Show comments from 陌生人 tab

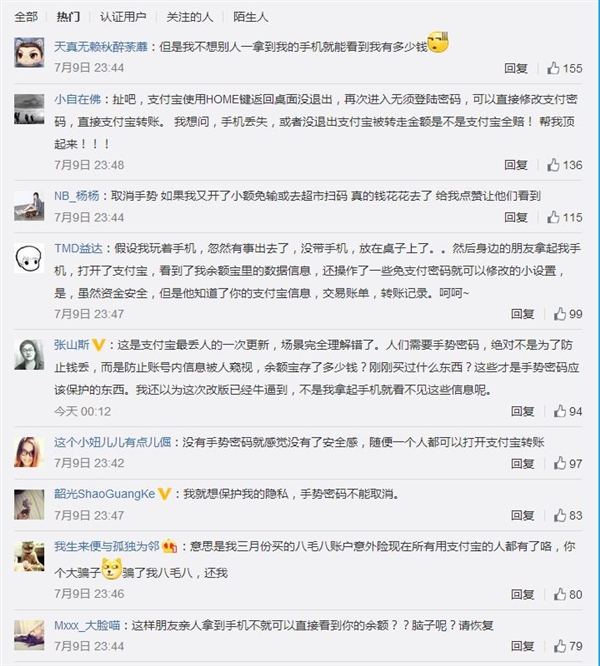pyautogui.click(x=249, y=16)
